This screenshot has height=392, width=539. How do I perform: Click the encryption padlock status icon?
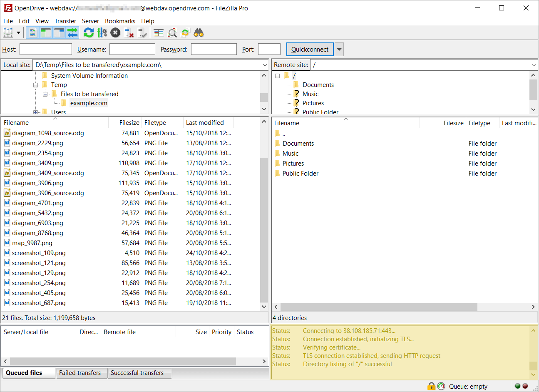(432, 386)
